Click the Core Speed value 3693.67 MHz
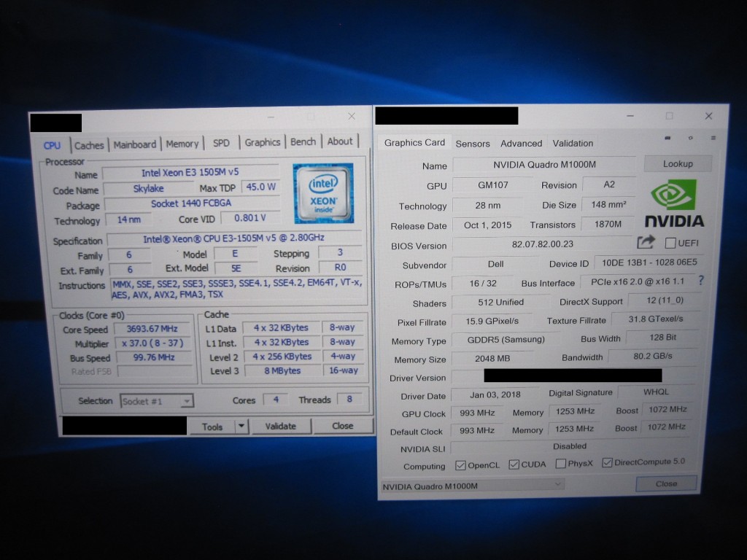Screen dimensions: 747x560 [x=152, y=329]
